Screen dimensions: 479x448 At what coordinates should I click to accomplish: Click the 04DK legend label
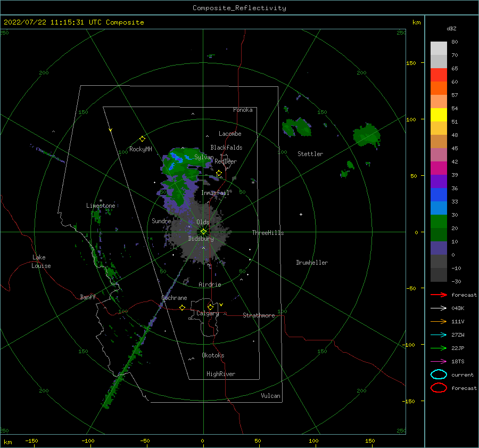[458, 308]
